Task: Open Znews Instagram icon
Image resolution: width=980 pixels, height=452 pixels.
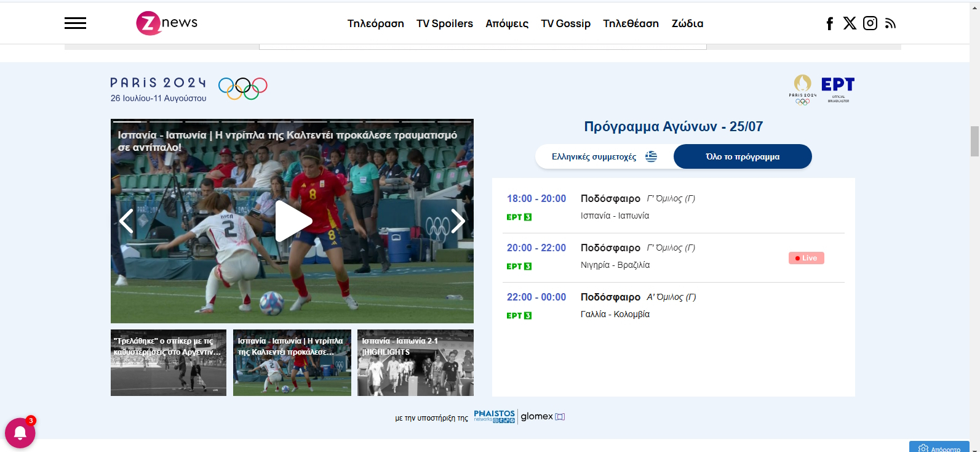Action: pos(870,23)
